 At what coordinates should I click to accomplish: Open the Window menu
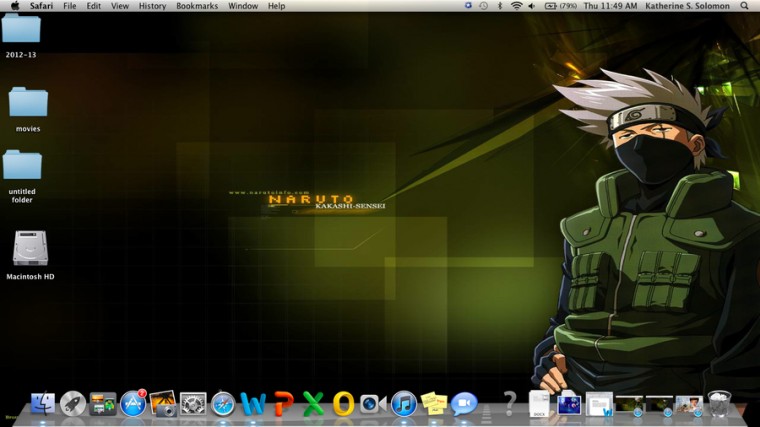click(243, 6)
